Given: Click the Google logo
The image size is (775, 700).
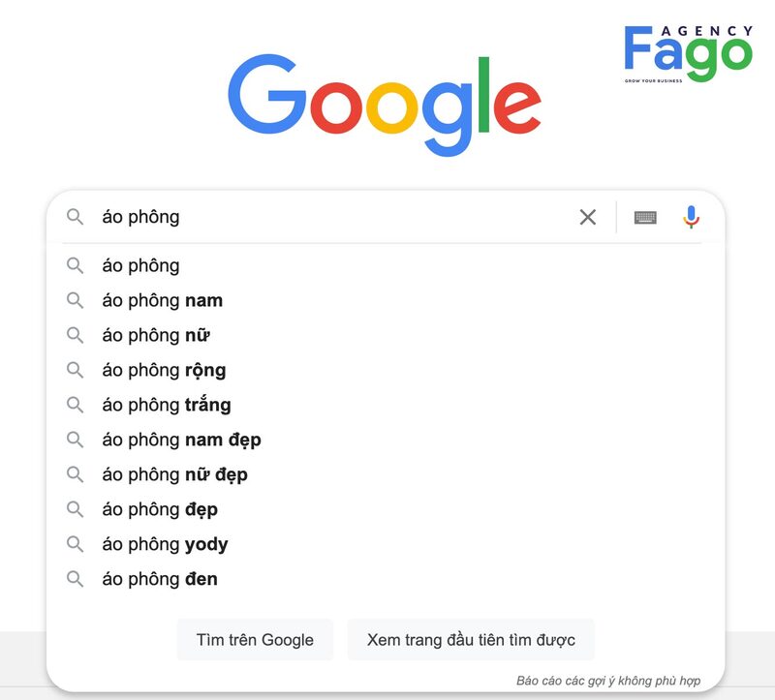Looking at the screenshot, I should [385, 102].
